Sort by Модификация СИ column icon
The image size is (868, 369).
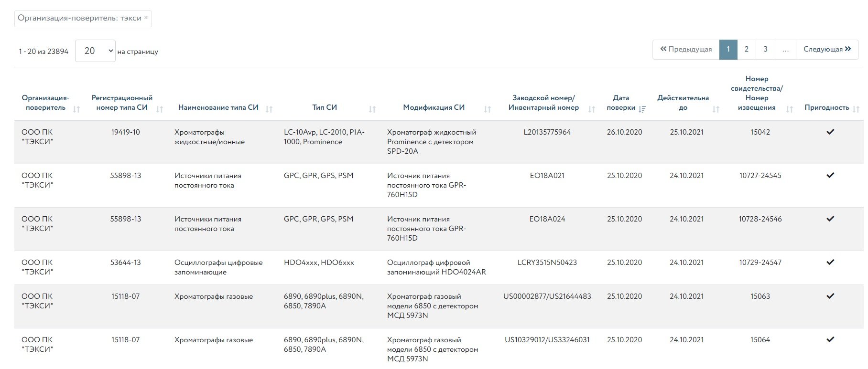coord(488,109)
